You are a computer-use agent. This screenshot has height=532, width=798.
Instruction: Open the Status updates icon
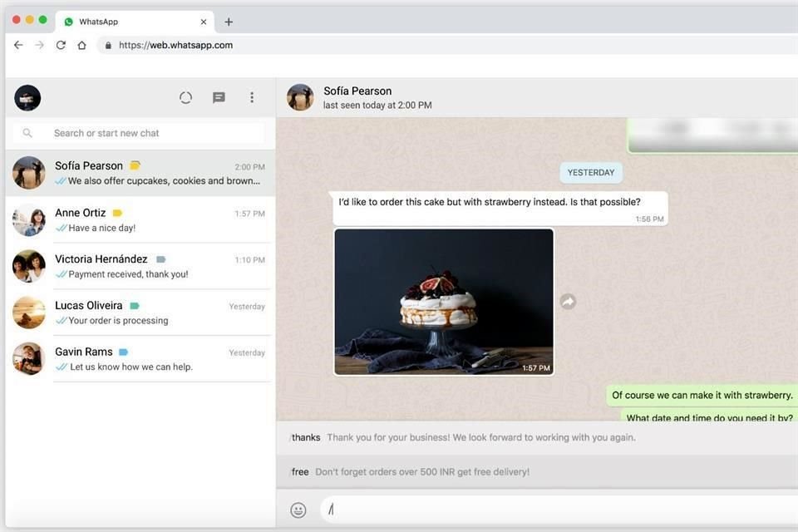(185, 97)
